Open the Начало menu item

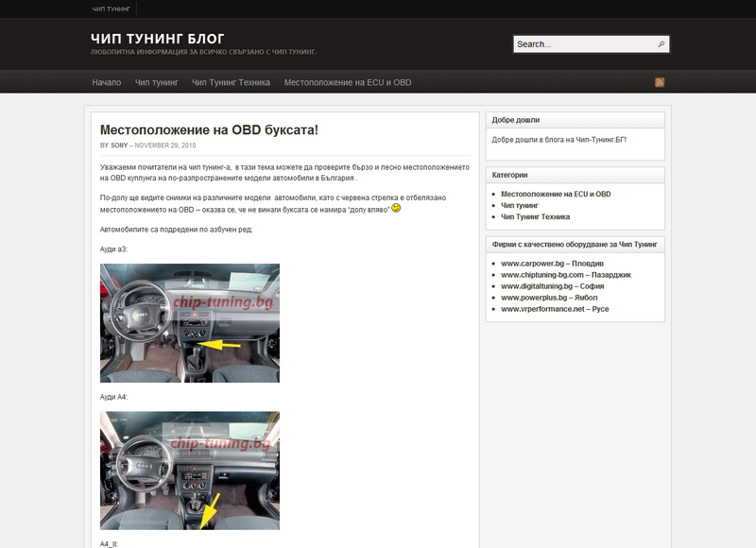[x=107, y=82]
